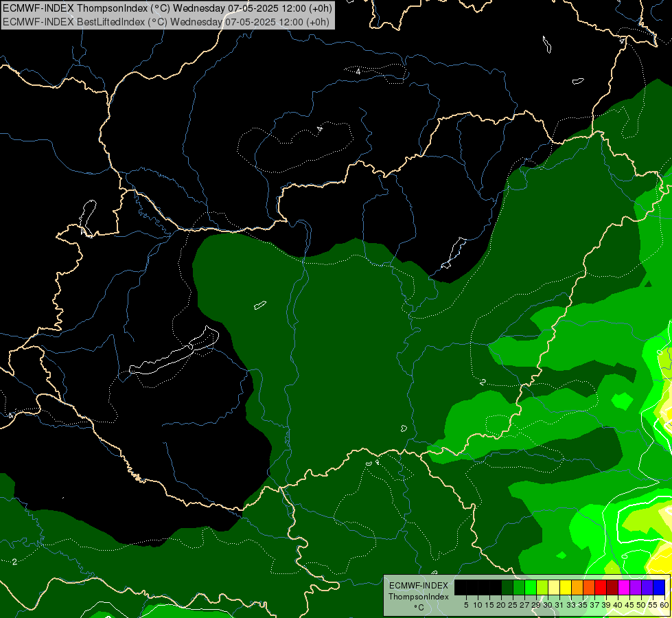Viewport: 672px width, 618px height.
Task: Click legend tick value 27
Action: click(x=524, y=605)
